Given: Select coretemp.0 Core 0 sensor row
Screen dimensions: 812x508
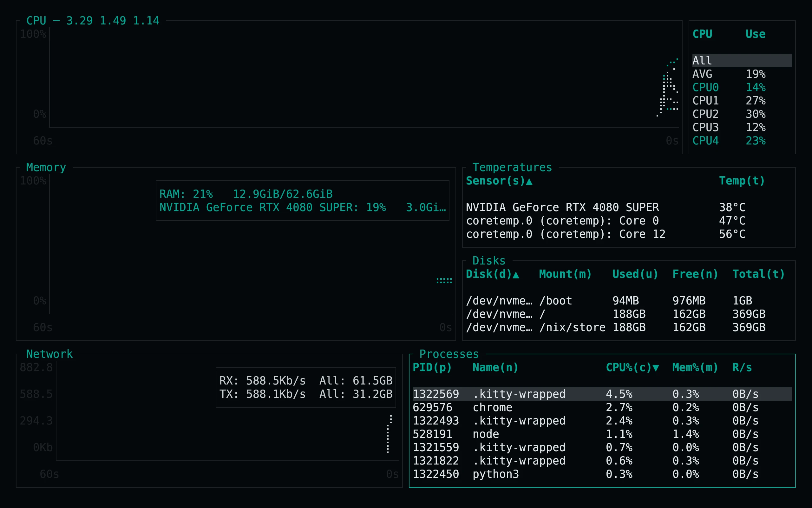Looking at the screenshot, I should (629, 221).
